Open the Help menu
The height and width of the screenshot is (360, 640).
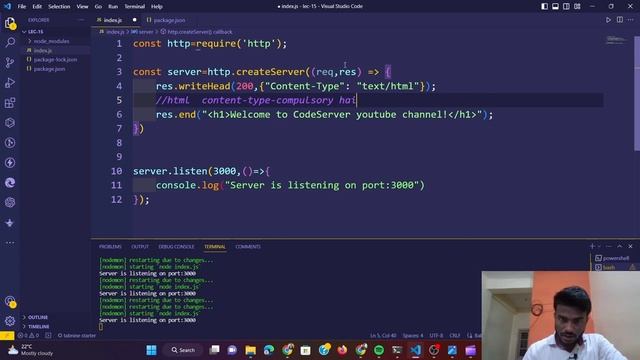[x=157, y=6]
